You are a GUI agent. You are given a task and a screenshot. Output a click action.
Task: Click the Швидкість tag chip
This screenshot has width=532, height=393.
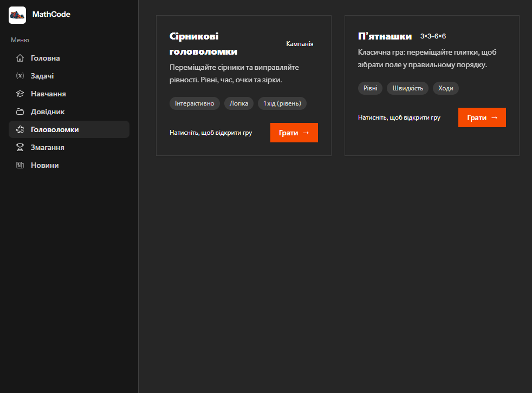pyautogui.click(x=408, y=88)
